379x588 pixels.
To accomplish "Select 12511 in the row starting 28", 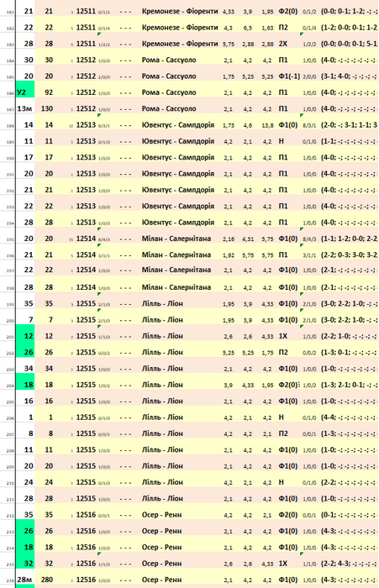I will (x=86, y=44).
